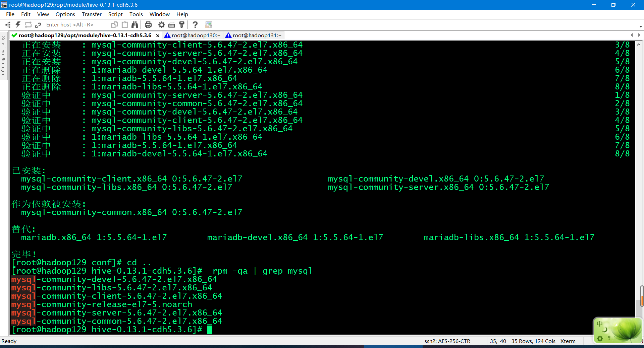The width and height of the screenshot is (644, 348).
Task: Click the small pin icon on IME widget
Action: click(609, 338)
